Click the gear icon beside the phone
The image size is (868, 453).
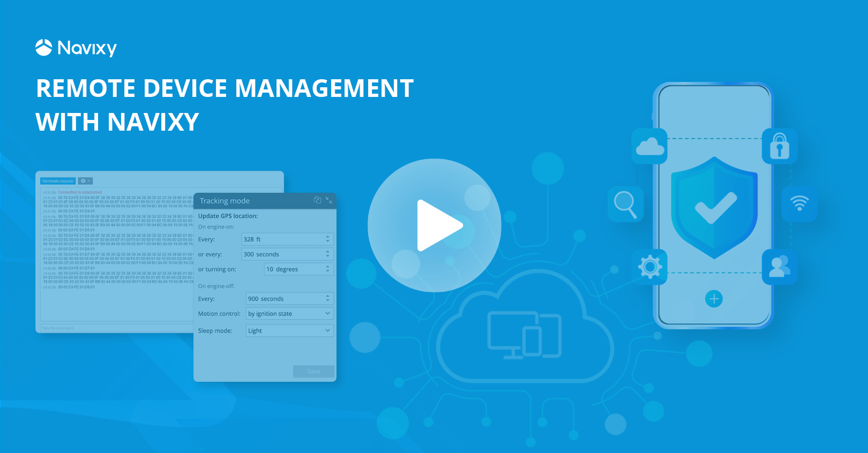click(x=649, y=266)
